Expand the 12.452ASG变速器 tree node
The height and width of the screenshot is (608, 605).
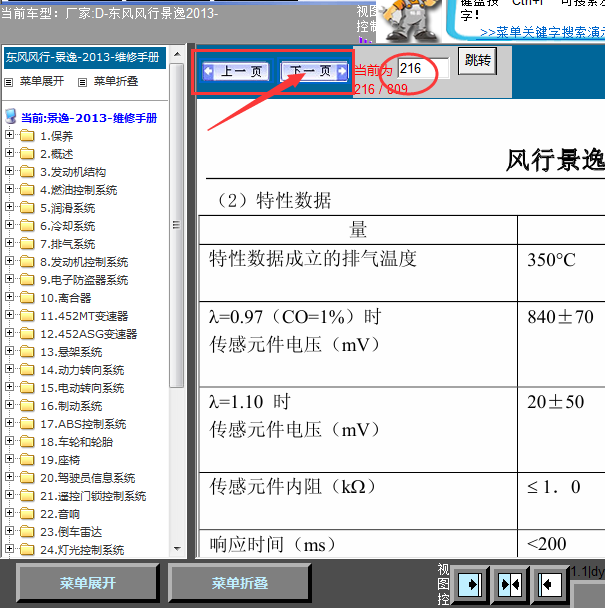[x=9, y=333]
